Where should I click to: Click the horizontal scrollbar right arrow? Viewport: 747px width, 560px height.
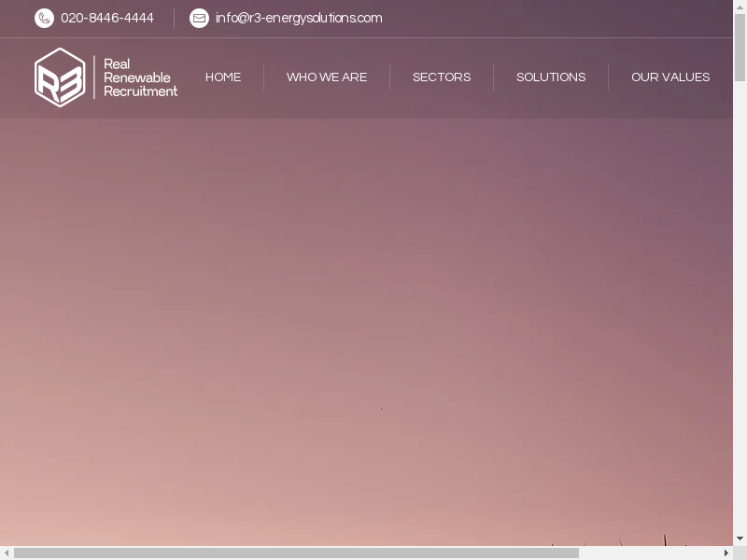(726, 553)
